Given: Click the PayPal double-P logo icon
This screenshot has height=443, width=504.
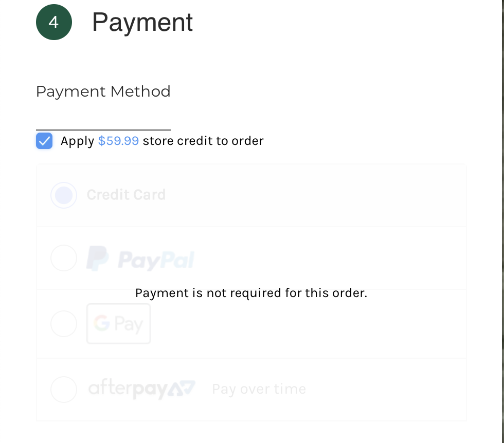Looking at the screenshot, I should pos(97,258).
